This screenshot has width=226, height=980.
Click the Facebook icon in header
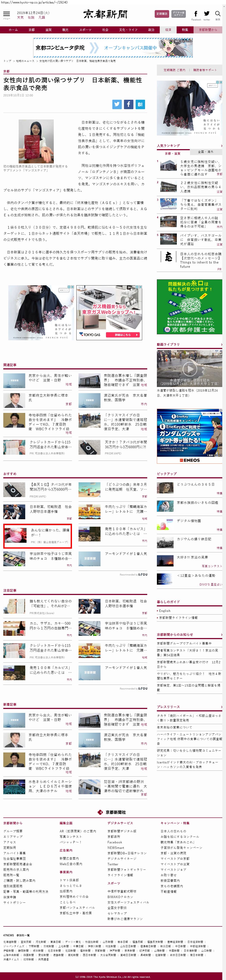[x=196, y=14]
